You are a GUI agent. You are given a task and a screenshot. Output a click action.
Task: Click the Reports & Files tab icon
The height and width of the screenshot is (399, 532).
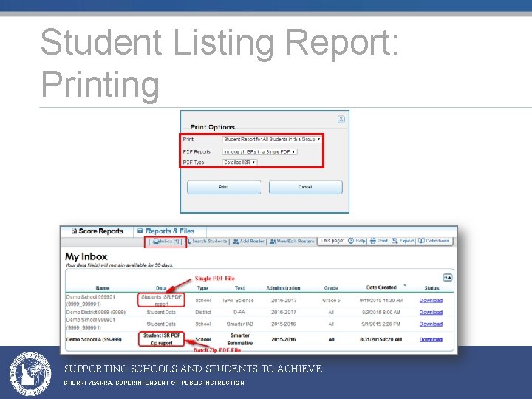pyautogui.click(x=140, y=231)
